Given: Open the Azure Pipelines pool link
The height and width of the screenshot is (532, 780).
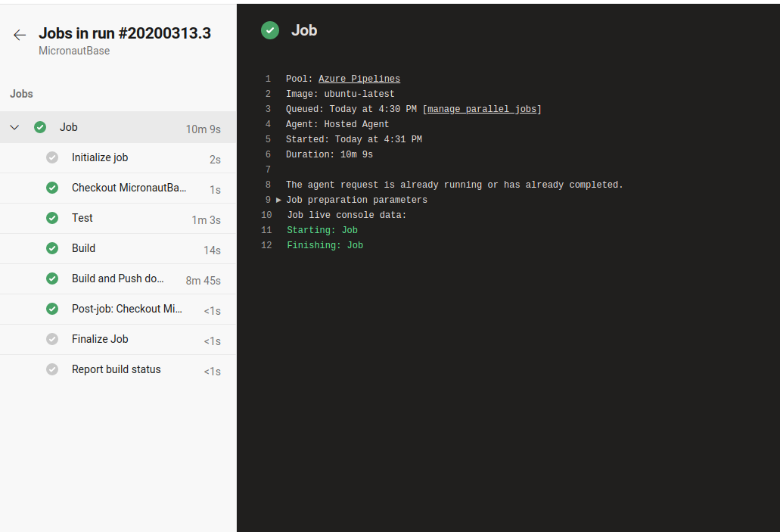Looking at the screenshot, I should tap(359, 79).
